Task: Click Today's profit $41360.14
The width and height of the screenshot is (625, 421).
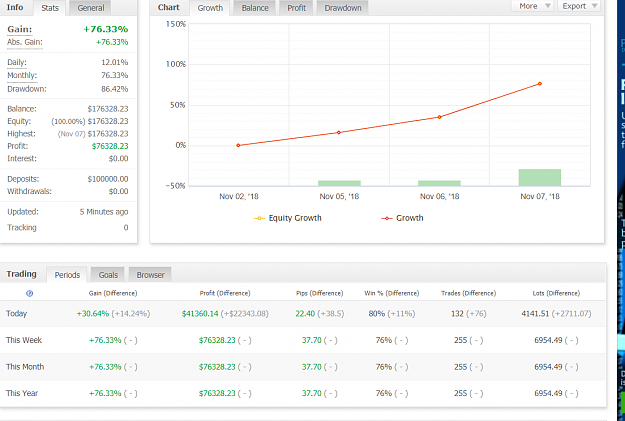Action: click(x=200, y=314)
